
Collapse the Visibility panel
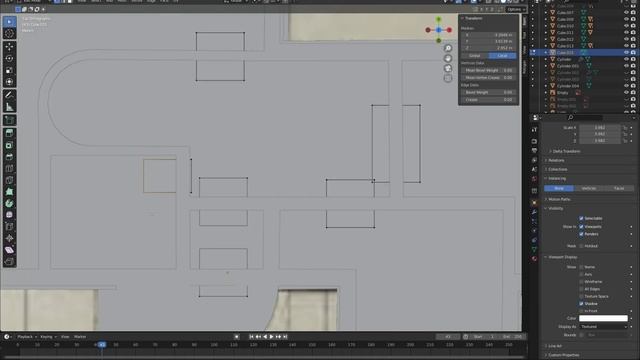coord(556,208)
